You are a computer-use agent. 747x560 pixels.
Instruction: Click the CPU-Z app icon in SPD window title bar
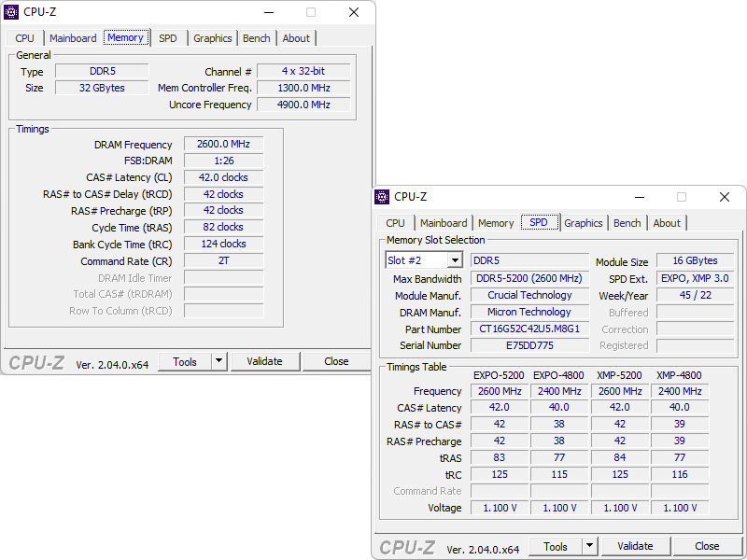[x=382, y=197]
